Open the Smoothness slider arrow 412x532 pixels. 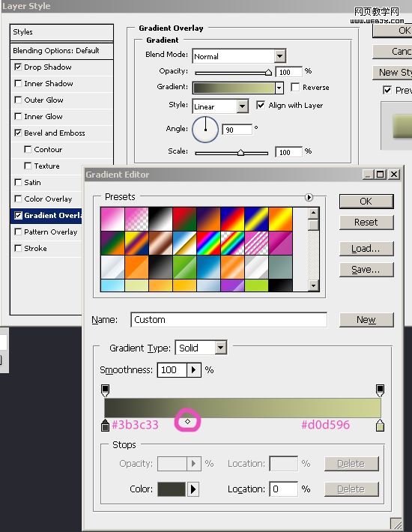(x=194, y=370)
